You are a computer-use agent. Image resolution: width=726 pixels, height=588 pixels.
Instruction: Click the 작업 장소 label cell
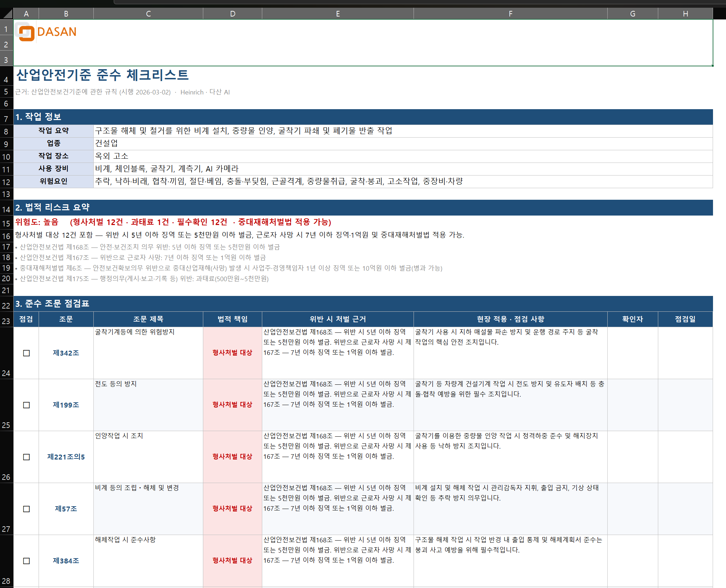[54, 156]
